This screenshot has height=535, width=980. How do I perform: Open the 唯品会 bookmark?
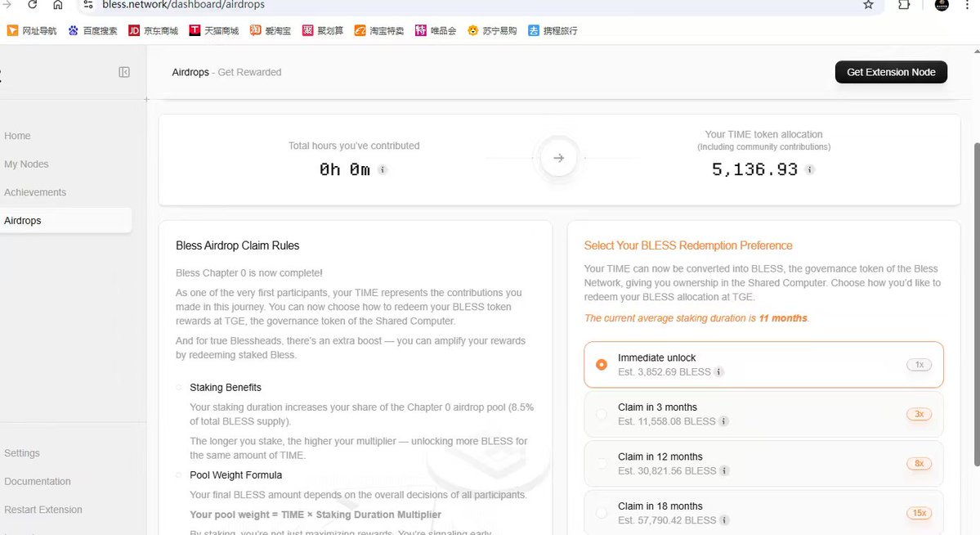(436, 30)
